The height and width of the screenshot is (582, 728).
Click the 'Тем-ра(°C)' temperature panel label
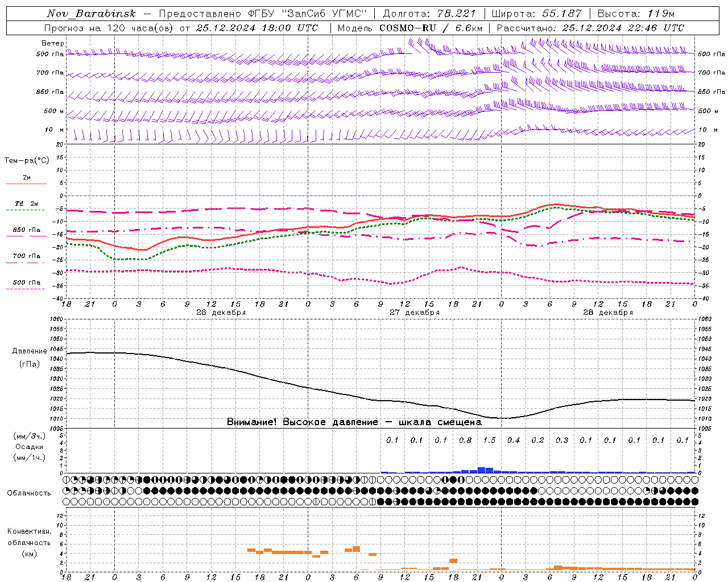pos(27,161)
